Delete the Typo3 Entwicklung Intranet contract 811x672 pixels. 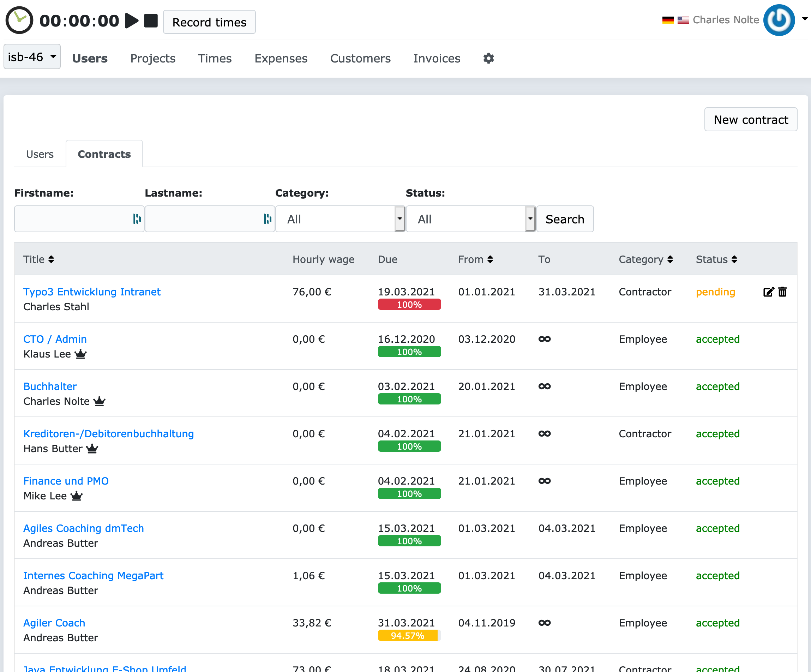(782, 292)
